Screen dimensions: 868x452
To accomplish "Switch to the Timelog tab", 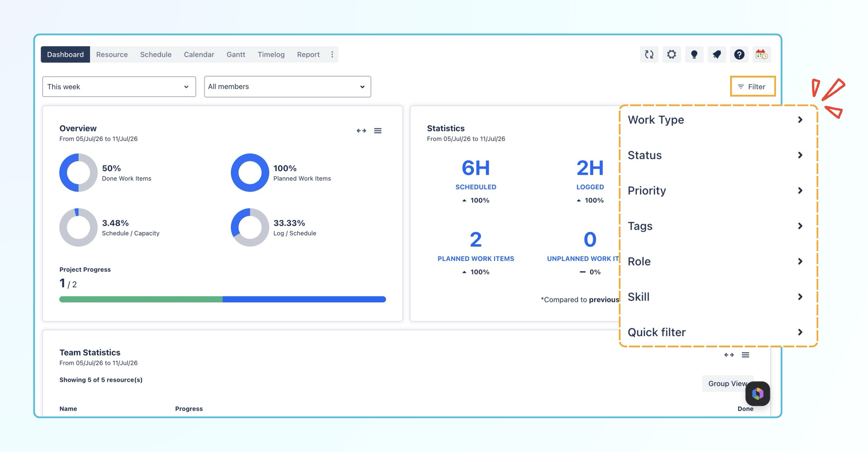I will click(x=271, y=55).
